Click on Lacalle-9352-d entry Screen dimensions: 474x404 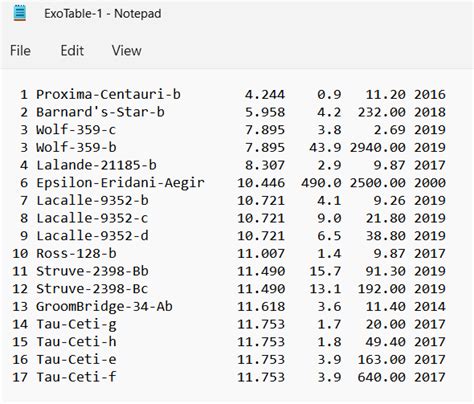92,236
